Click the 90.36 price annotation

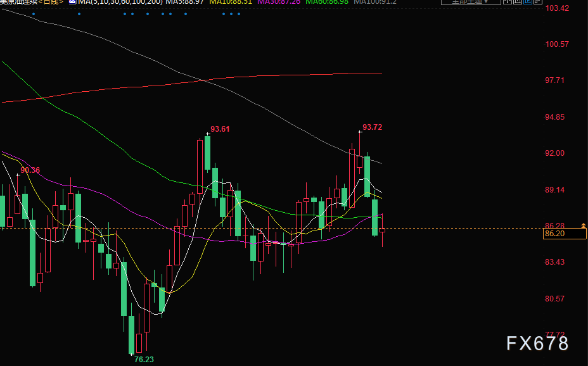(30, 170)
